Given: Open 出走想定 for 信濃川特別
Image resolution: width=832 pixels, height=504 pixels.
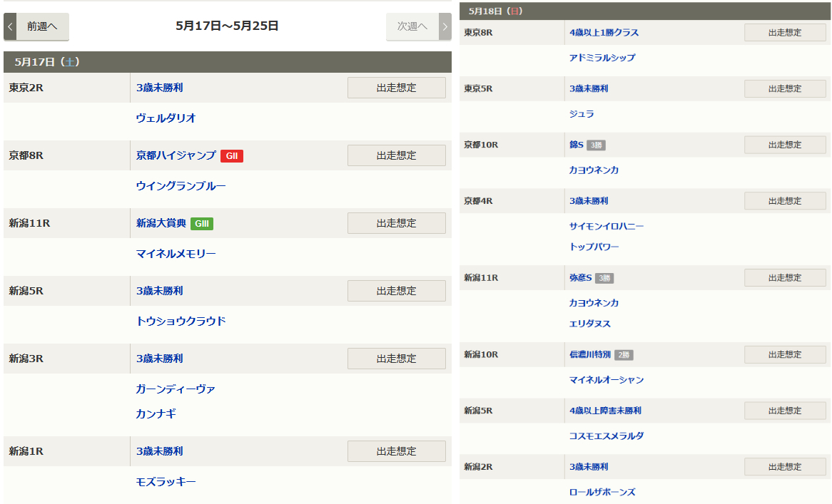Looking at the screenshot, I should click(785, 354).
